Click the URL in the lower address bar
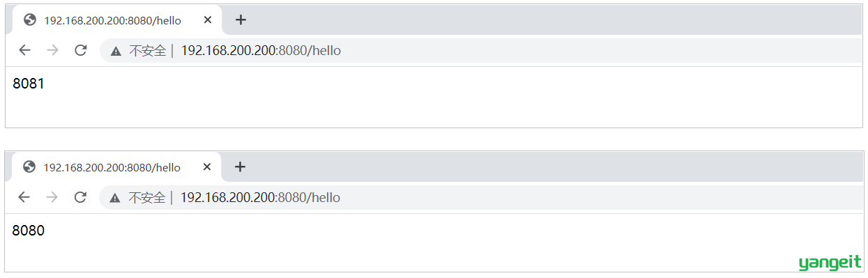 tap(260, 197)
